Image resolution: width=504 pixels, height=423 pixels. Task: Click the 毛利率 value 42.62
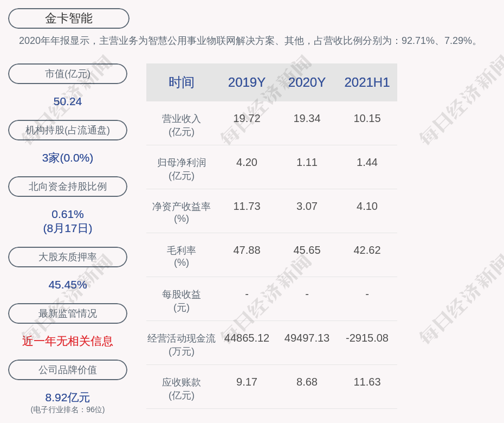point(367,250)
